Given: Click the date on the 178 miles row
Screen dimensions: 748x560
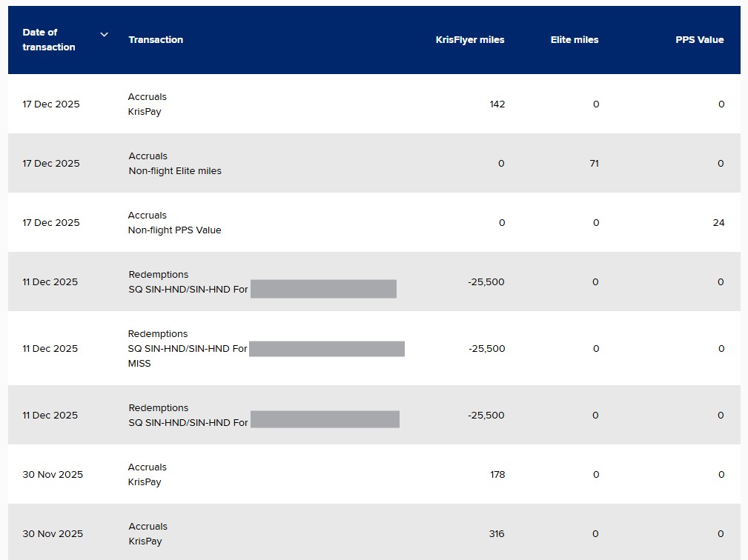Looking at the screenshot, I should 53,475.
